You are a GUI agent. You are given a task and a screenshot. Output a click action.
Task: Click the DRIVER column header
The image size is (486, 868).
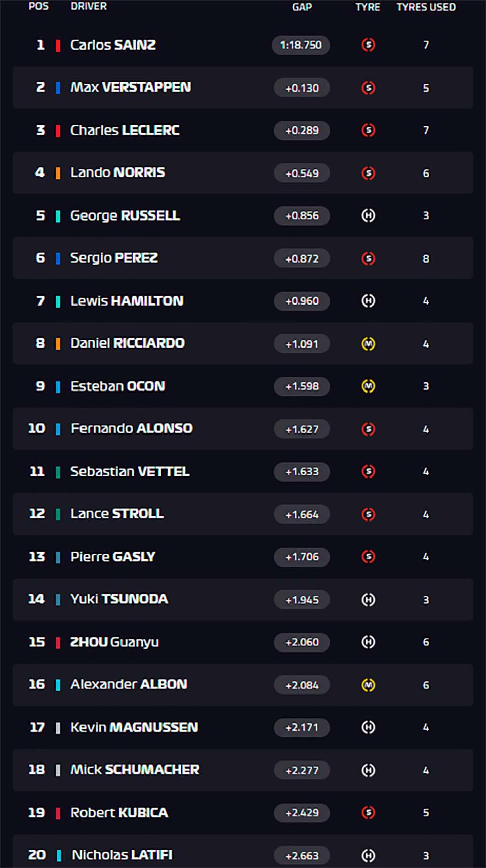click(89, 6)
